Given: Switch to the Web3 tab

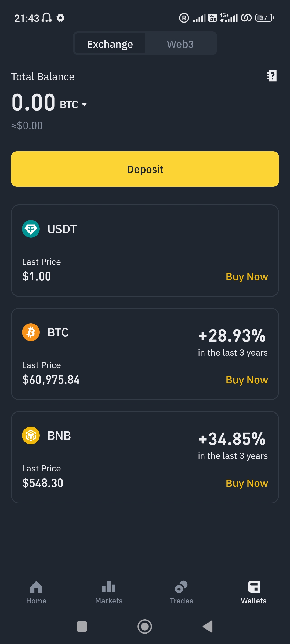Looking at the screenshot, I should point(180,44).
